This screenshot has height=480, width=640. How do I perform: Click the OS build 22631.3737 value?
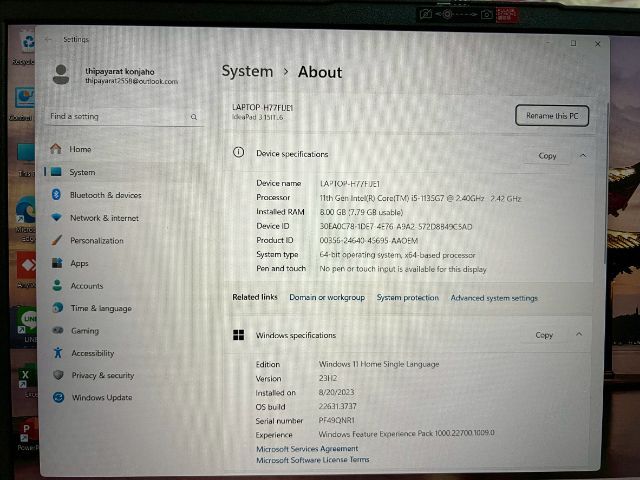[338, 407]
